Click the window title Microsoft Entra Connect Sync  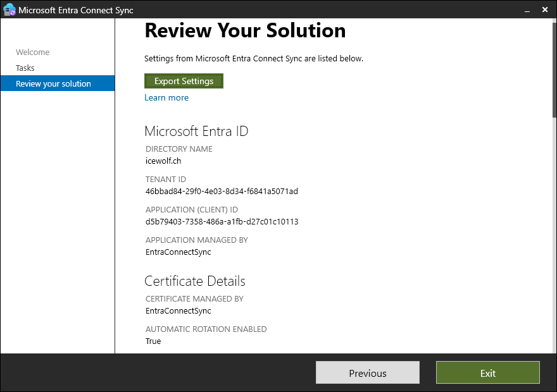pyautogui.click(x=76, y=10)
